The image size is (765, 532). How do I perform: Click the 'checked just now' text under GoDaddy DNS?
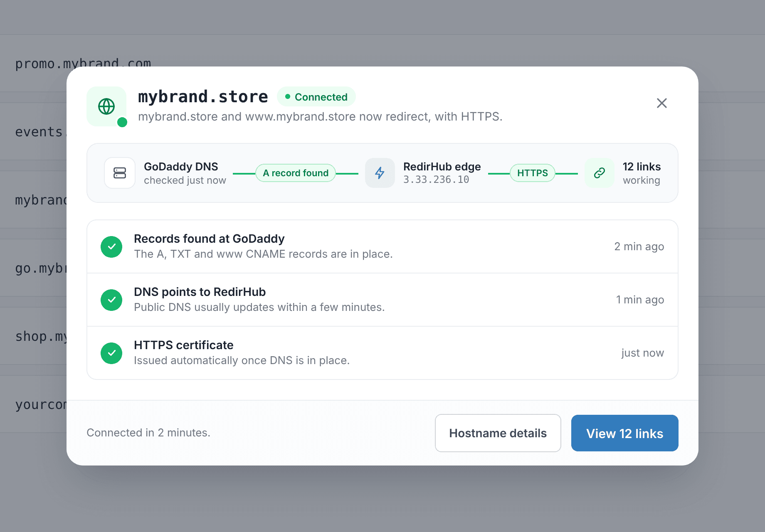[x=185, y=180]
